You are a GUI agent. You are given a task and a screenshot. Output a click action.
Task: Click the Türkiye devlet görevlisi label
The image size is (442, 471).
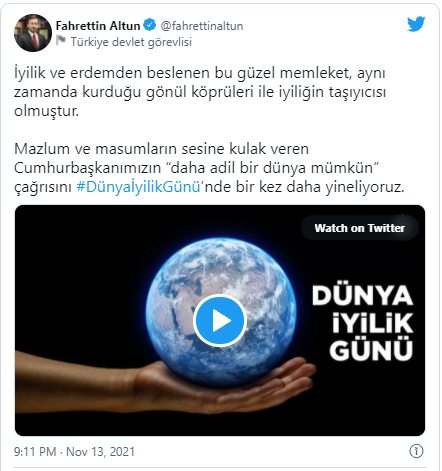tap(131, 42)
